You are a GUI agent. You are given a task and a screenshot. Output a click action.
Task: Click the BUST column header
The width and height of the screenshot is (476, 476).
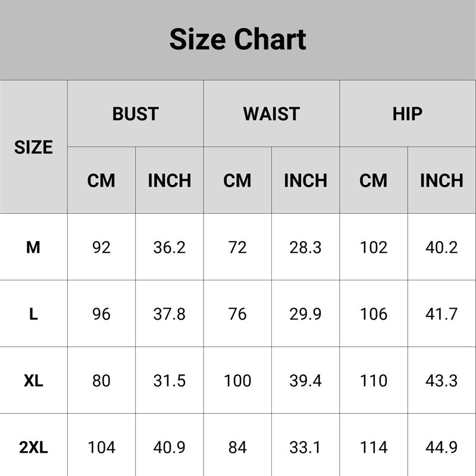135,114
